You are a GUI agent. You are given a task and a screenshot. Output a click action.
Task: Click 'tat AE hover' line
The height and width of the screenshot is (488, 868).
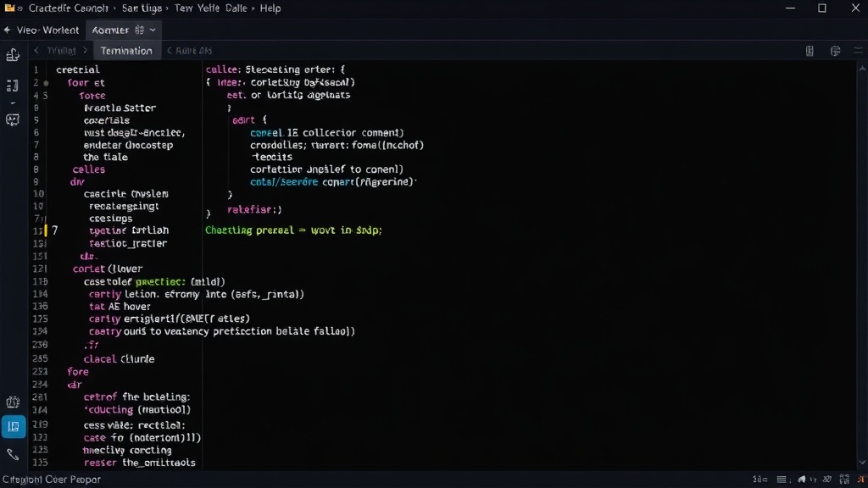(x=120, y=306)
